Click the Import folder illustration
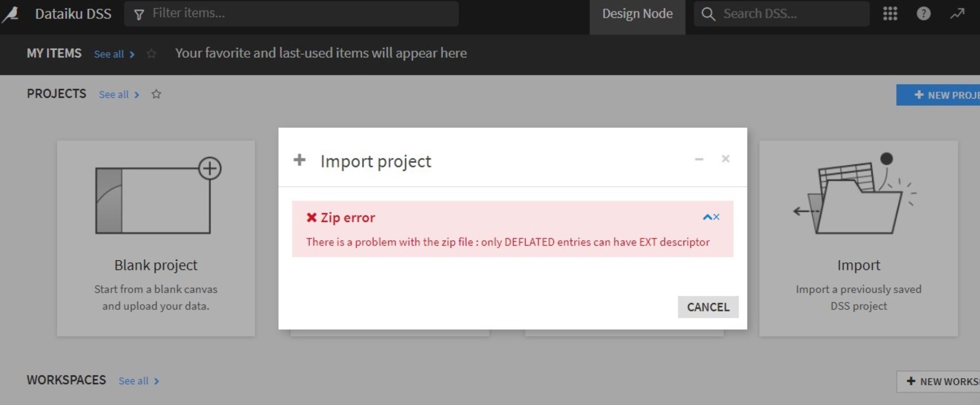The height and width of the screenshot is (405, 980). coord(855,193)
